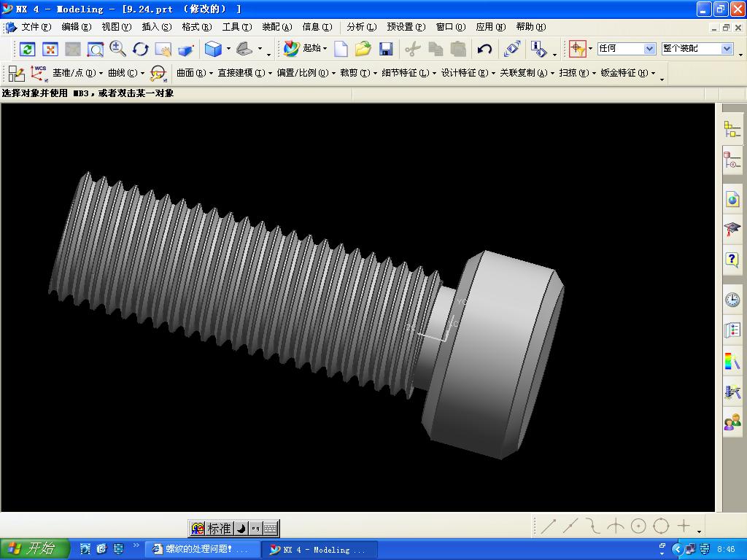Select the Zoom in/out magnifier tool
The height and width of the screenshot is (560, 747).
117,49
